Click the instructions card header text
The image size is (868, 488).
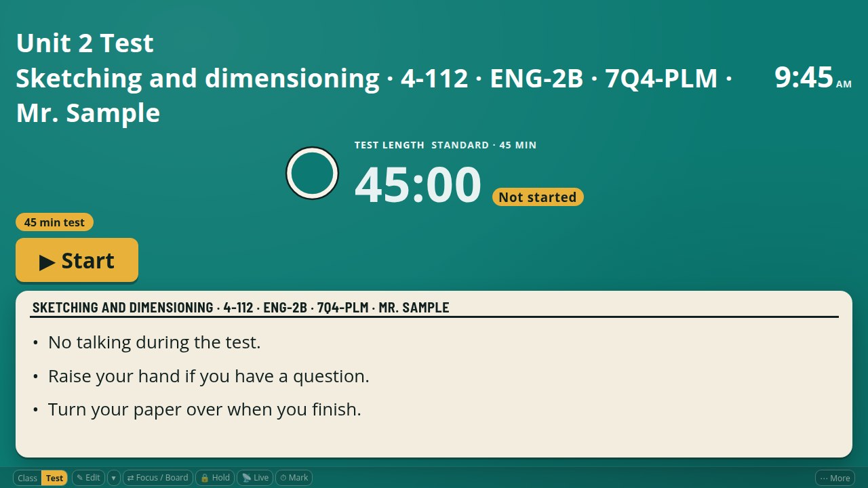click(x=241, y=308)
